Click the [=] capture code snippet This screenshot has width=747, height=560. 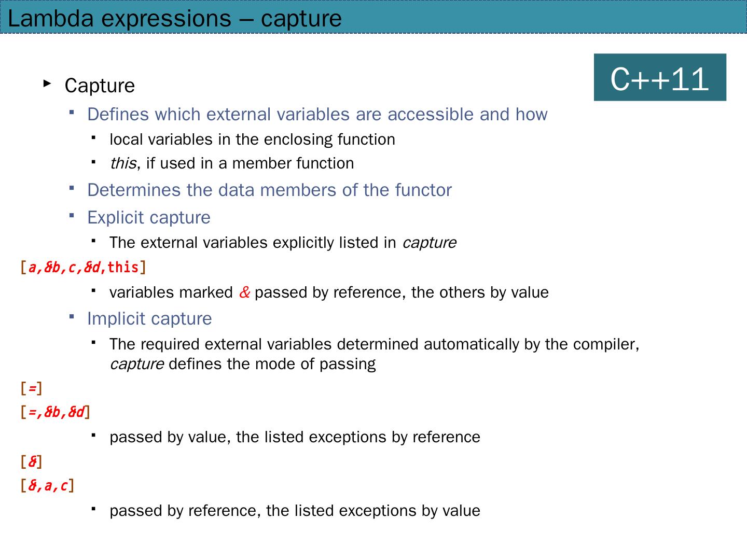click(x=31, y=388)
